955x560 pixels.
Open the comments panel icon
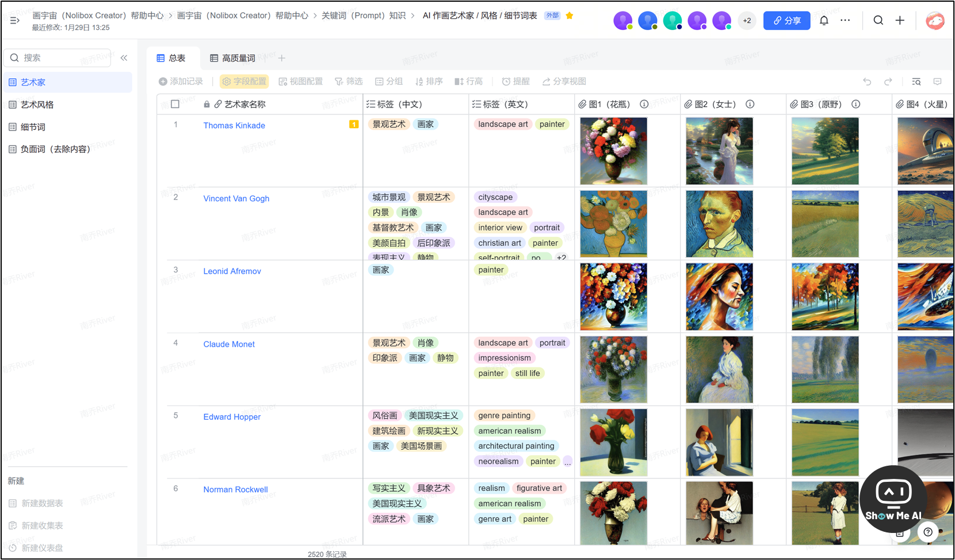[x=937, y=82]
